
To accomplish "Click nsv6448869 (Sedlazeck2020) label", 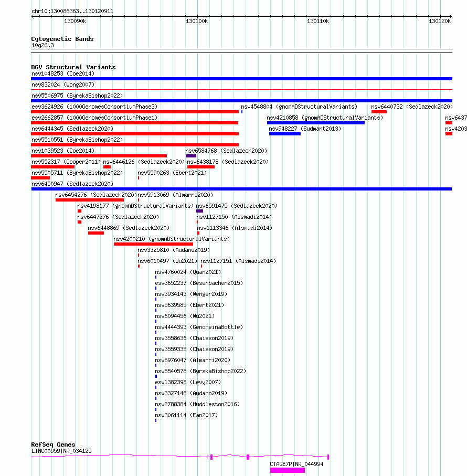I will point(129,228).
